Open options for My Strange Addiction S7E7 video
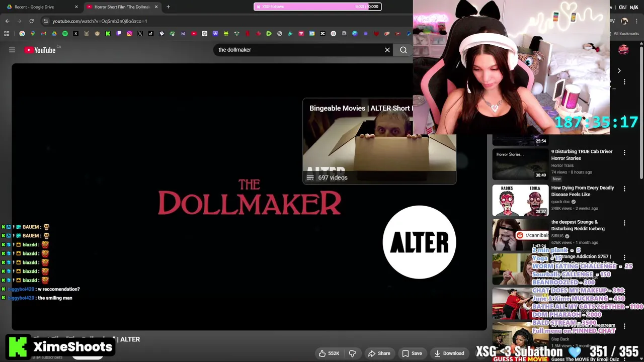This screenshot has height=362, width=644. coord(624,257)
